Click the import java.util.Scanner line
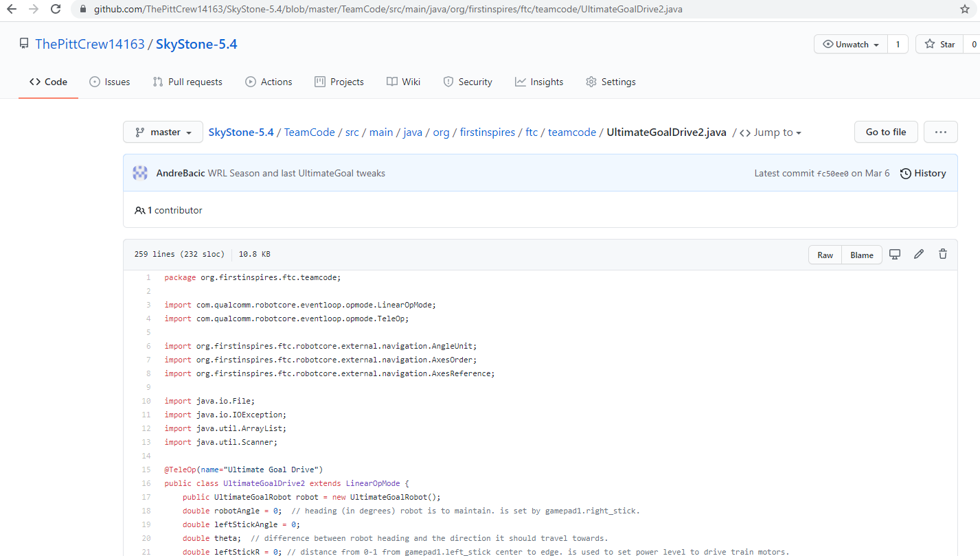Viewport: 980px width, 556px height. coord(221,442)
